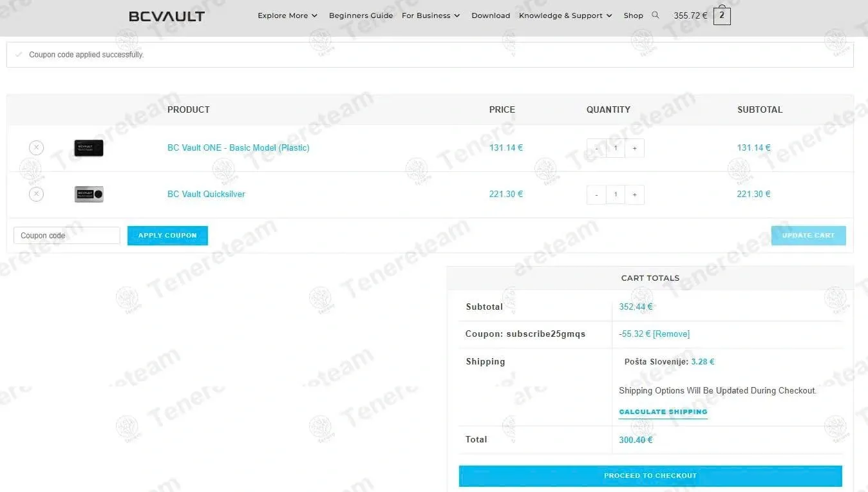Screen dimensions: 868x492
Task: Expand the Knowledge & Support menu
Action: click(x=565, y=15)
